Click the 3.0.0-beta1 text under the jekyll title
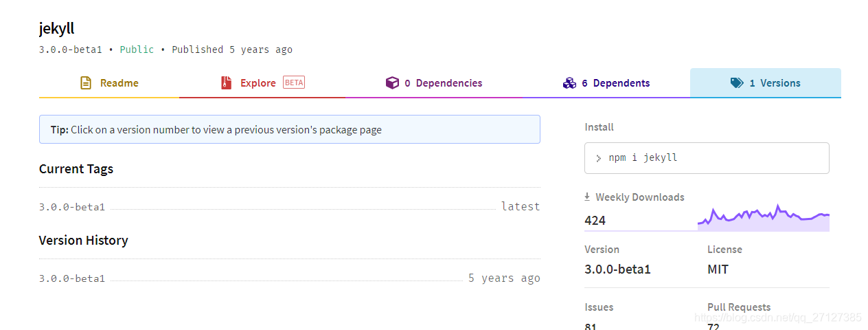Viewport: 868px width, 330px height. [72, 49]
